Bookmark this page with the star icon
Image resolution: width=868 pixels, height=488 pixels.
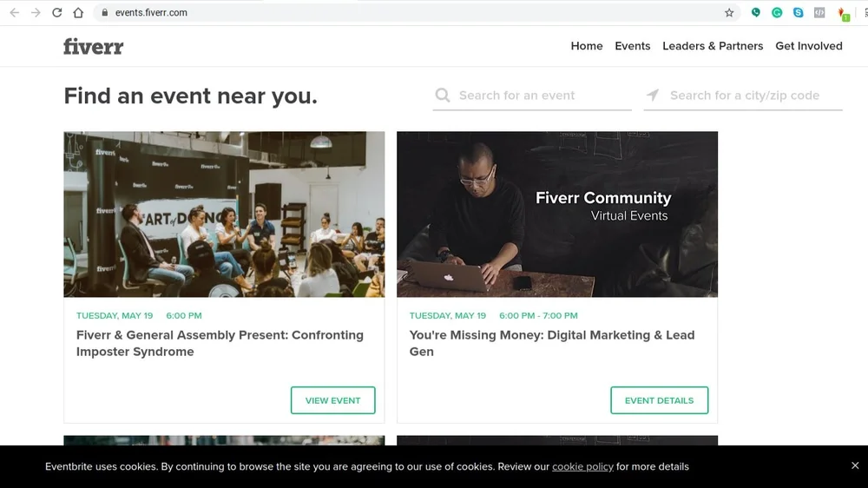[x=729, y=13]
